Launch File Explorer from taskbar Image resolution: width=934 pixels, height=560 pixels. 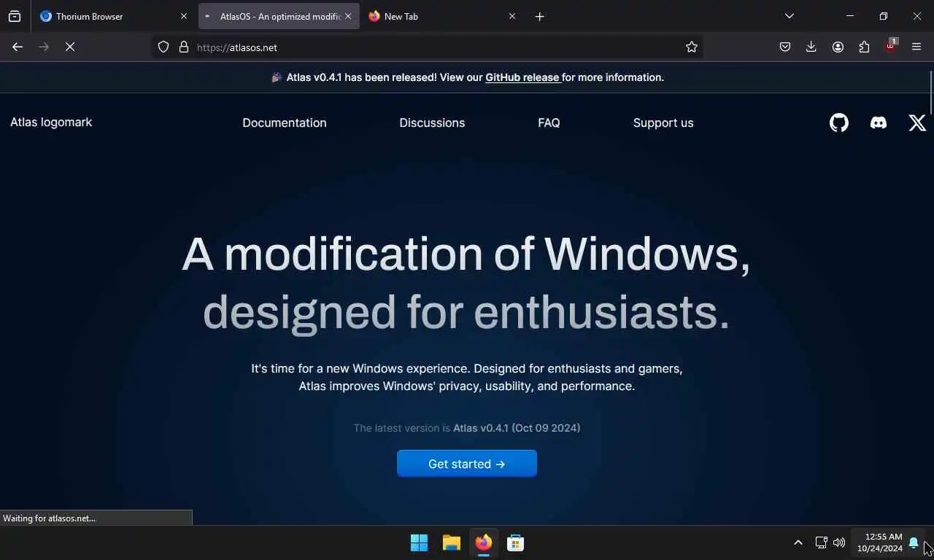[451, 542]
